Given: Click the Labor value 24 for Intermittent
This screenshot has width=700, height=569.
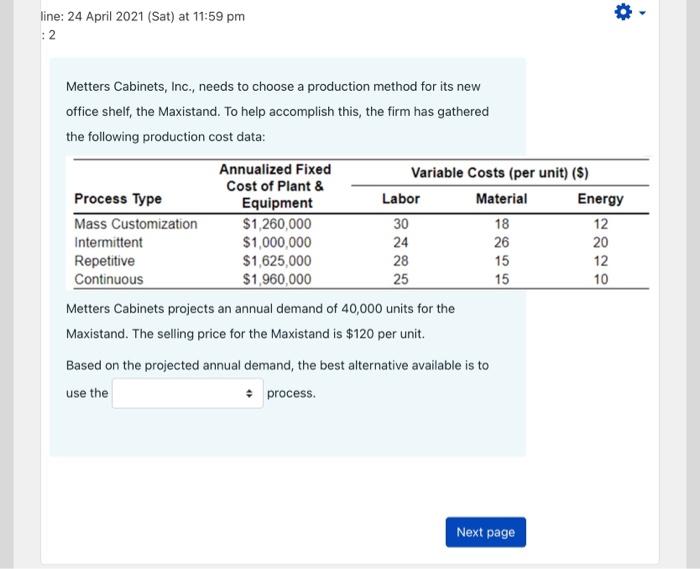Looking at the screenshot, I should tap(401, 242).
